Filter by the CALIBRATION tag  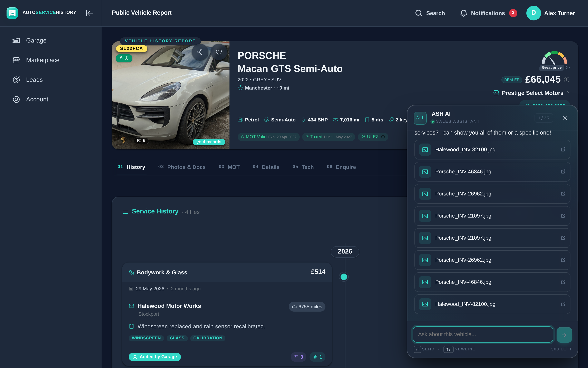pos(208,338)
